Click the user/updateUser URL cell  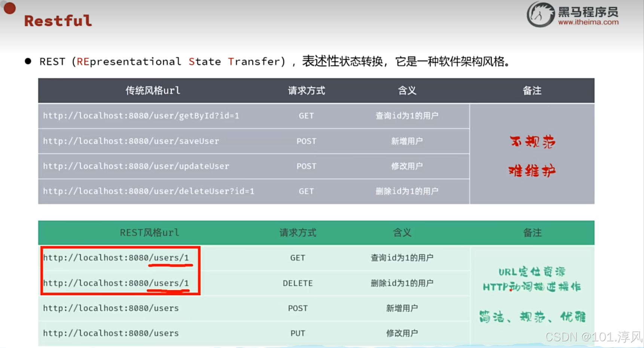coord(136,166)
